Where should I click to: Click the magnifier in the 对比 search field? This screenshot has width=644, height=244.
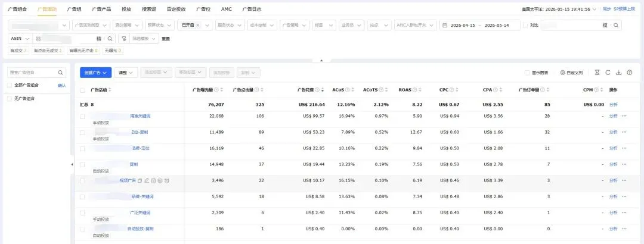coord(615,25)
